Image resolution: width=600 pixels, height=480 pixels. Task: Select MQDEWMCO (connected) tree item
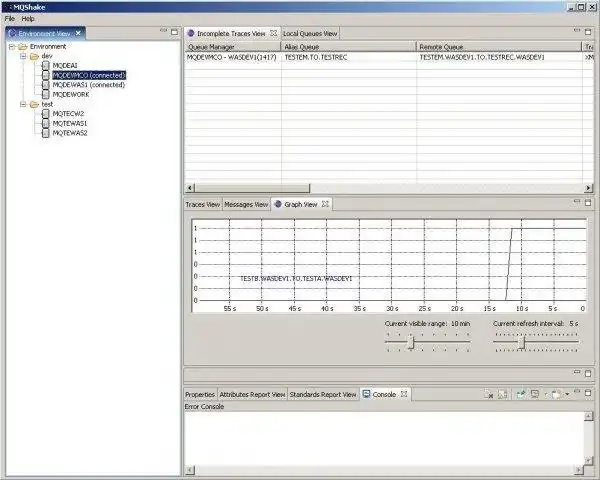coord(89,75)
